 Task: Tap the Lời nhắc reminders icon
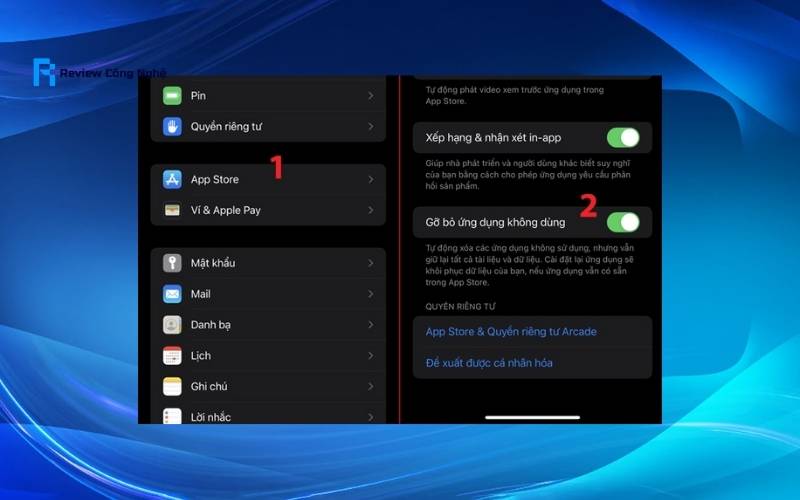tap(172, 416)
